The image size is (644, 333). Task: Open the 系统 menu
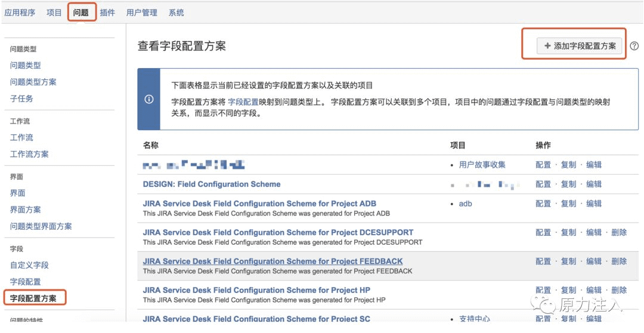(x=176, y=13)
